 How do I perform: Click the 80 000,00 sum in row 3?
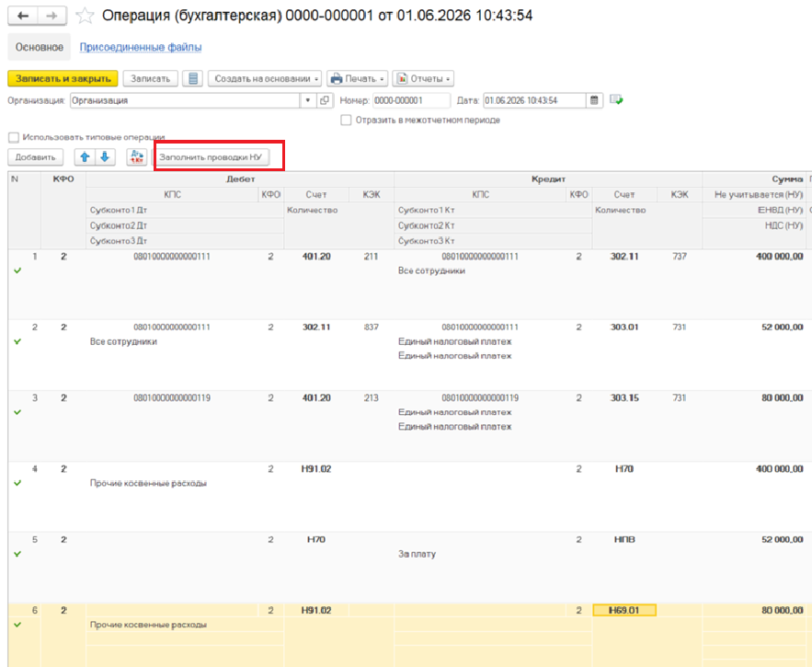click(783, 398)
